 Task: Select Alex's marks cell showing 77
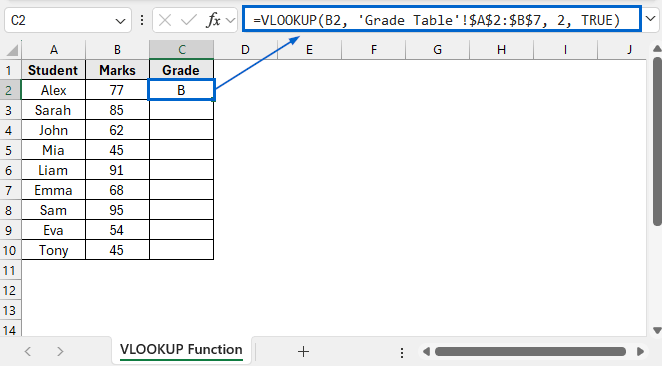(117, 90)
